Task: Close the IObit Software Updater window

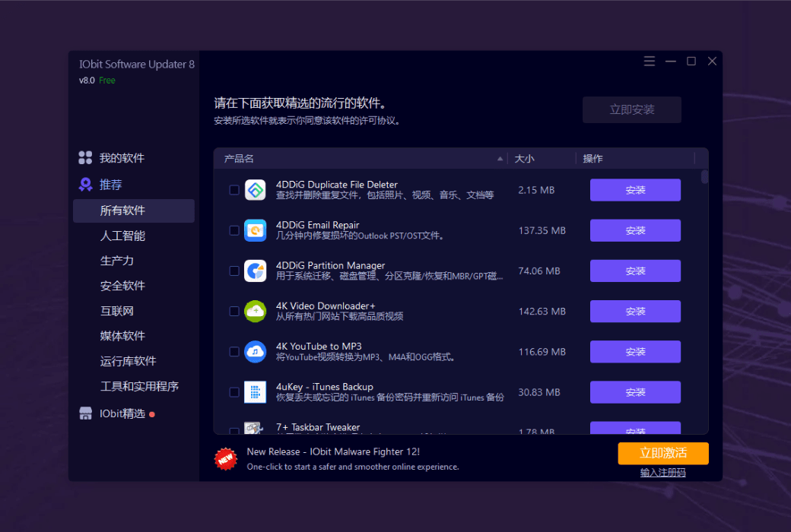Action: point(712,61)
